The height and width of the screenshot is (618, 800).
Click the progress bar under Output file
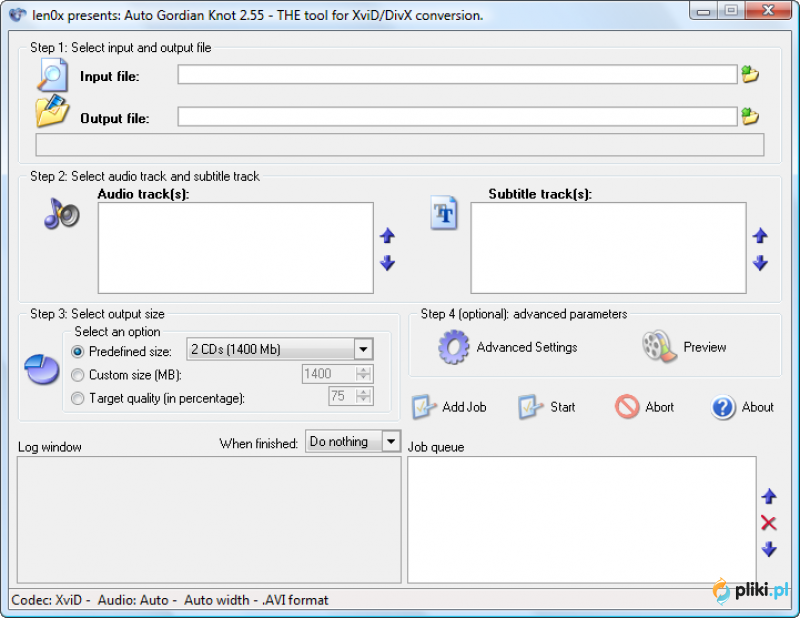click(400, 145)
